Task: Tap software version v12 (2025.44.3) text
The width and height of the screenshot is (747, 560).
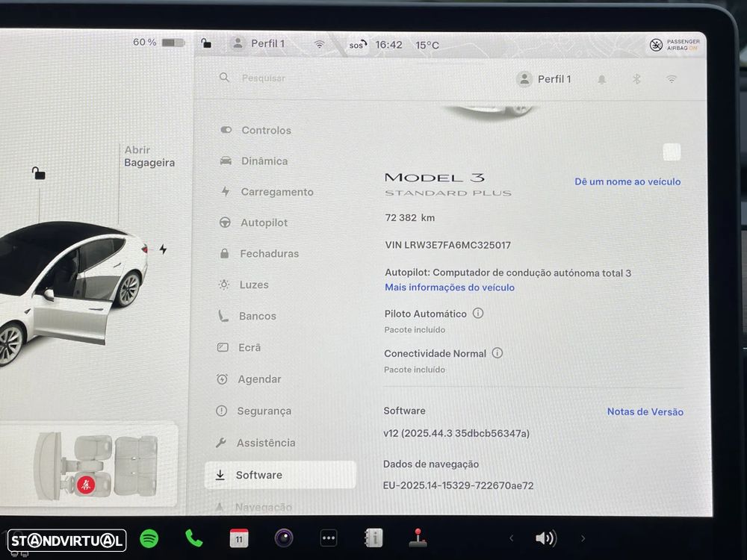Action: [x=456, y=433]
